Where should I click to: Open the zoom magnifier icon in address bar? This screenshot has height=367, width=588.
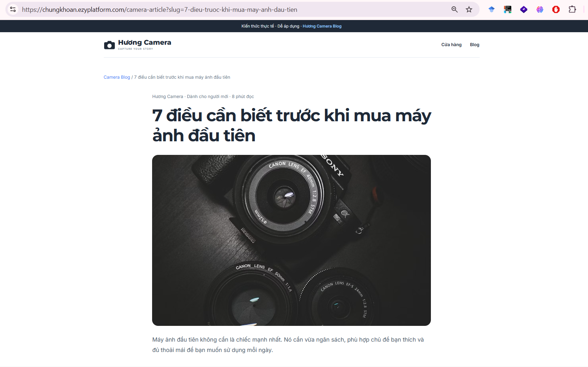tap(455, 9)
